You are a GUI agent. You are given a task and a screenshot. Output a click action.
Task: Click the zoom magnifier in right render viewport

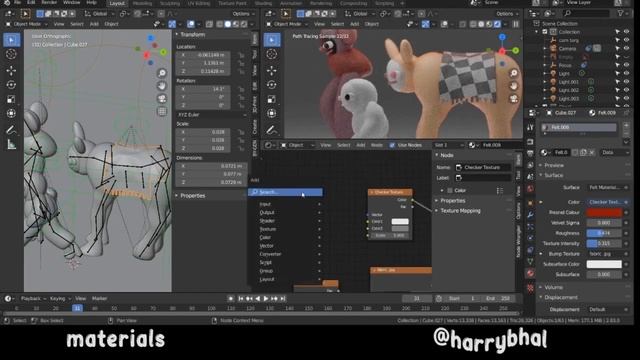click(513, 73)
